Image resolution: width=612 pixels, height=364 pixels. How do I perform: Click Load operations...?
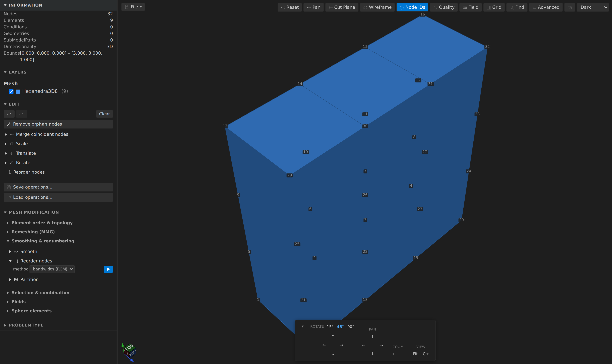click(x=58, y=197)
